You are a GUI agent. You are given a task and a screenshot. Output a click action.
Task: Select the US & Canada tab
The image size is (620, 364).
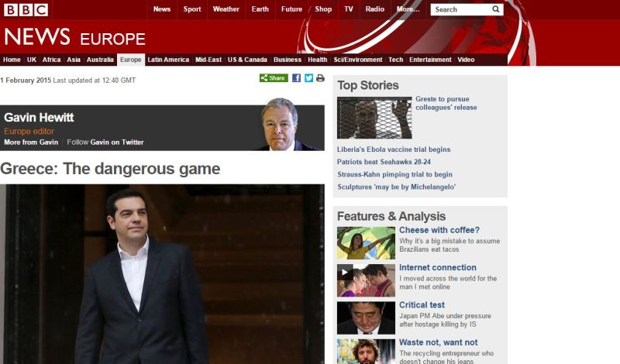(x=247, y=60)
